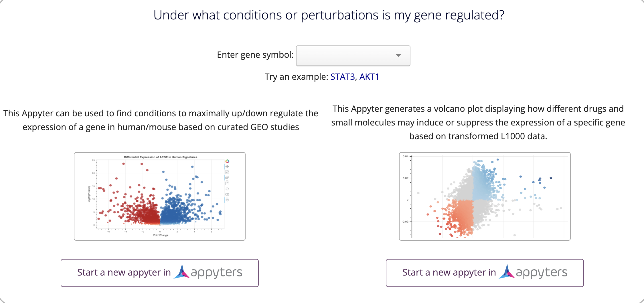Click the Help question-mark icon in plot toolbar
Image resolution: width=644 pixels, height=303 pixels.
tap(227, 194)
